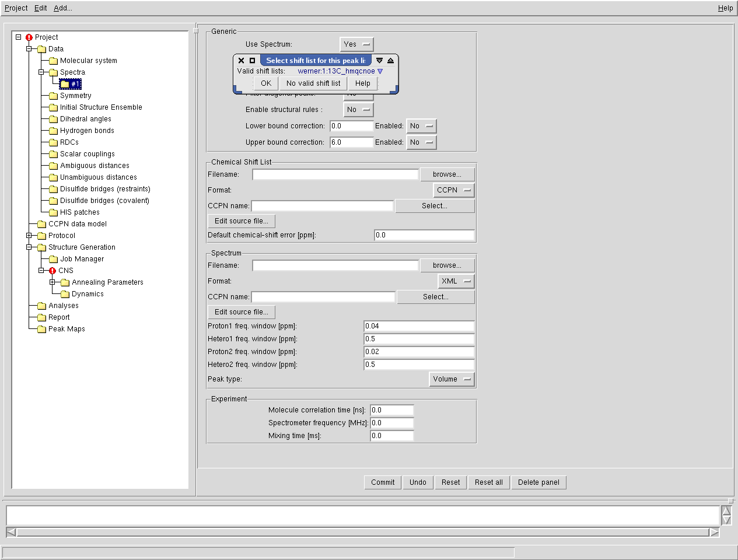Viewport: 738px width, 560px height.
Task: Toggle Enabled option for Upper bound correction
Action: [x=421, y=142]
